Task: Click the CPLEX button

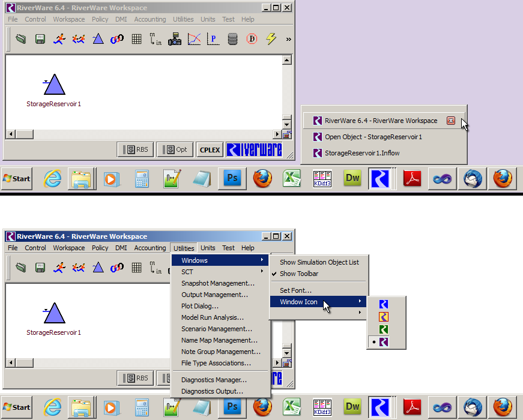Action: [x=210, y=149]
